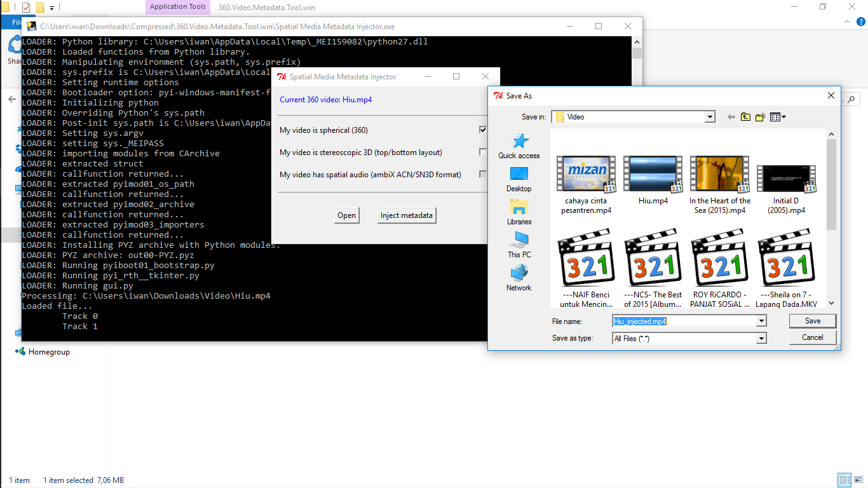
Task: Open the file name history dropdown arrow
Action: 761,321
